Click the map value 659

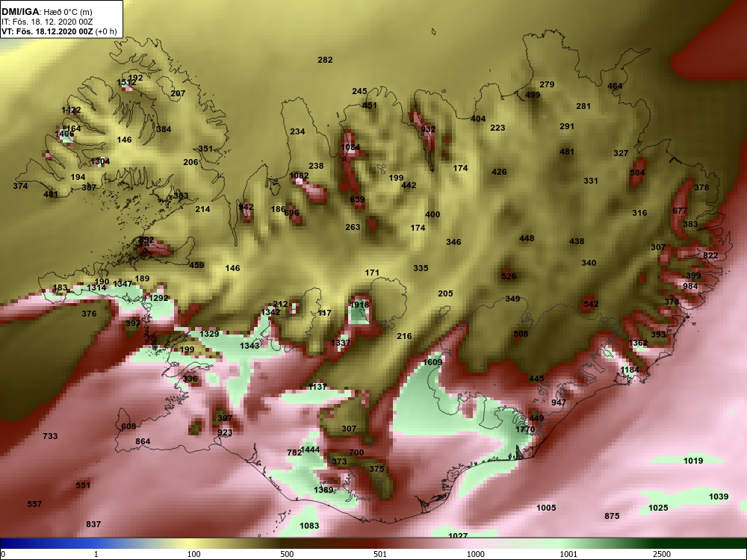[x=357, y=200]
